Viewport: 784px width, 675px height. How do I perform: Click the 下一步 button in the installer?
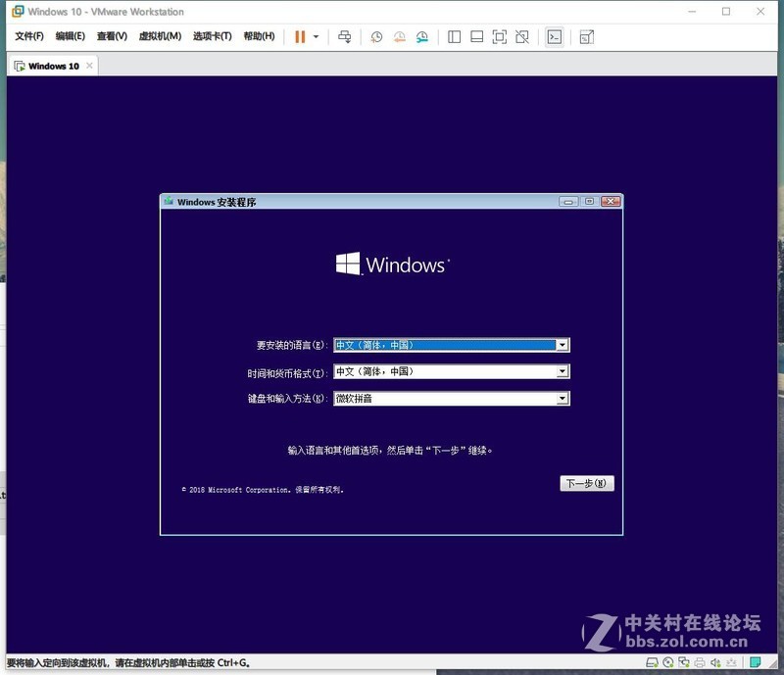coord(585,483)
